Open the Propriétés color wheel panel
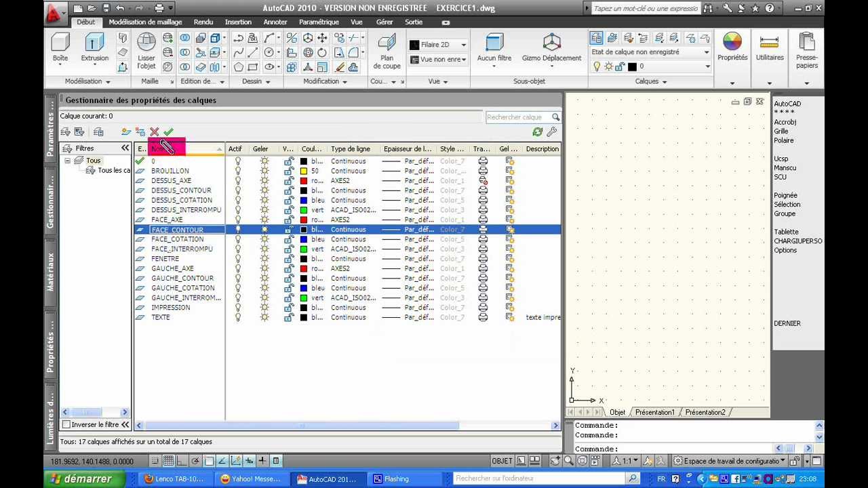This screenshot has width=868, height=488. click(x=732, y=47)
